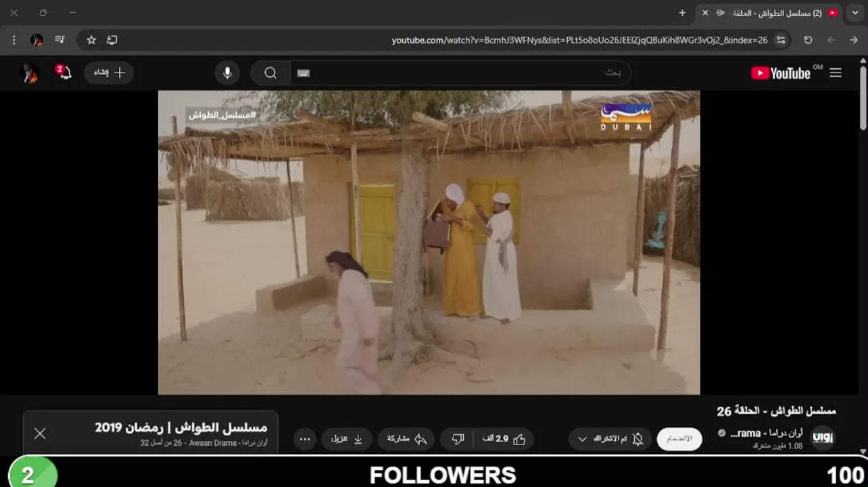
Task: Click the search magnifier button
Action: coord(270,73)
